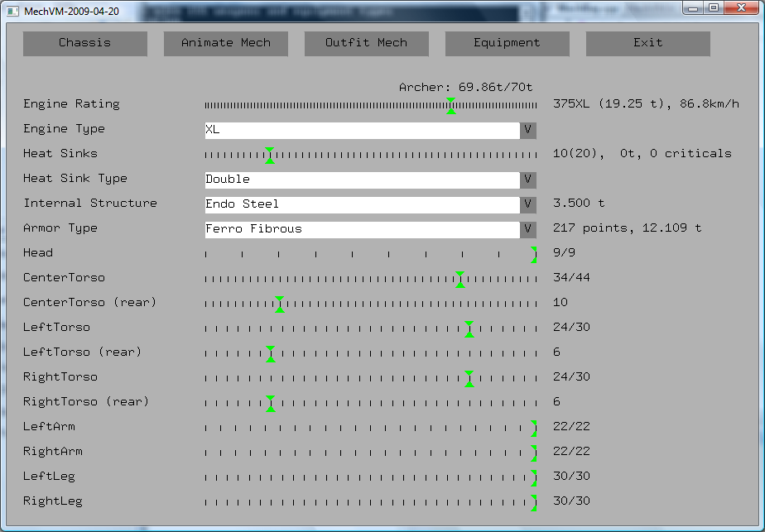Viewport: 765px width, 532px height.
Task: Open the Armor Type dropdown
Action: (528, 229)
